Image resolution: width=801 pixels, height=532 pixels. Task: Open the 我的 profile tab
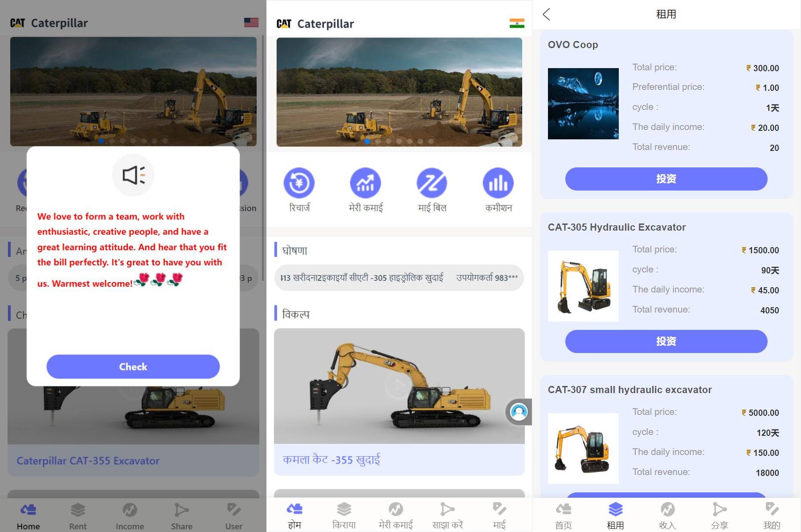[x=771, y=515]
